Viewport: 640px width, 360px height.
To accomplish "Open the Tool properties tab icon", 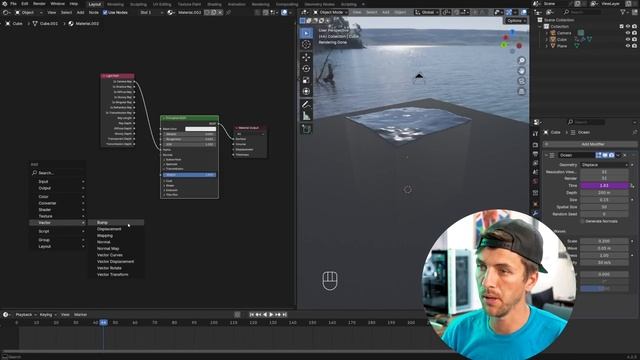I will click(x=536, y=134).
